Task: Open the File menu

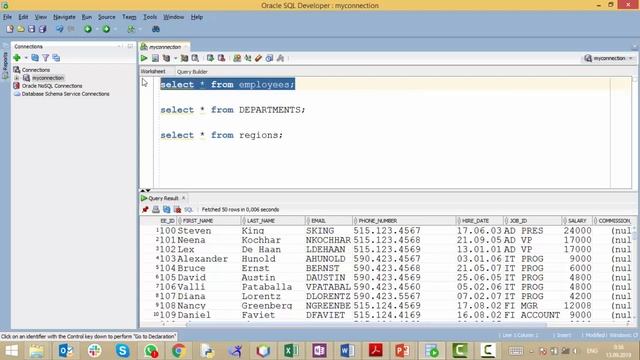Action: pyautogui.click(x=7, y=17)
